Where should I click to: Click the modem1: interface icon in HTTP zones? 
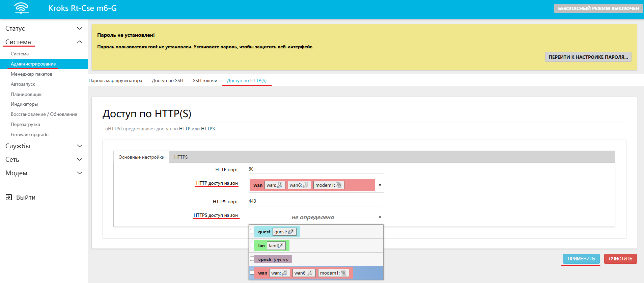pos(339,185)
